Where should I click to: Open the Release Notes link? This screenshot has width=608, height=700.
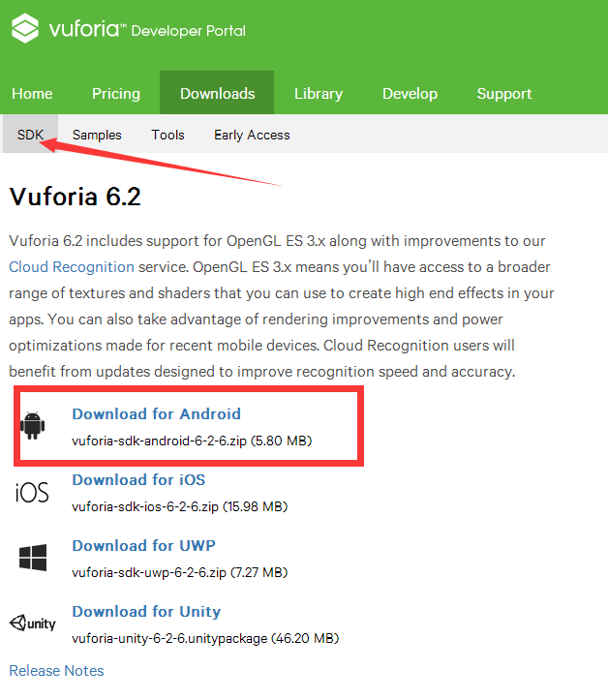[x=56, y=670]
